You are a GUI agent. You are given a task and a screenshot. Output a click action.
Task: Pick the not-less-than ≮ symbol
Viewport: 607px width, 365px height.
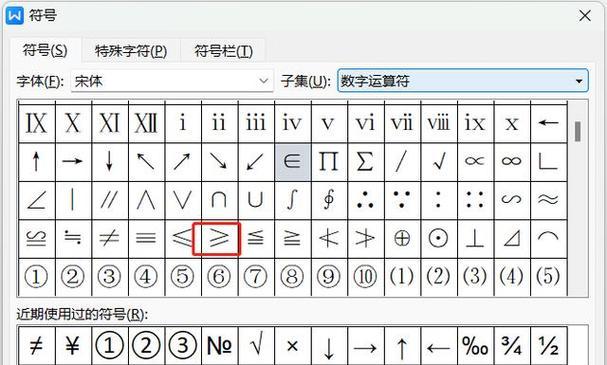click(x=329, y=238)
